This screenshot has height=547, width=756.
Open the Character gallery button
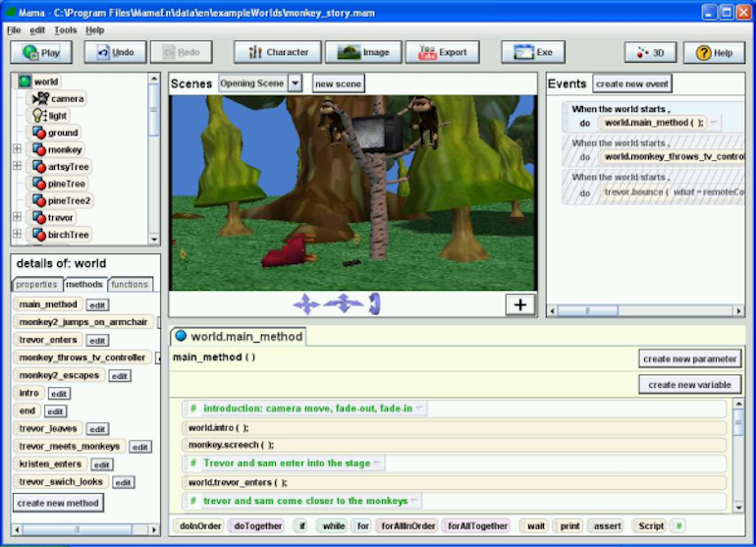(278, 52)
